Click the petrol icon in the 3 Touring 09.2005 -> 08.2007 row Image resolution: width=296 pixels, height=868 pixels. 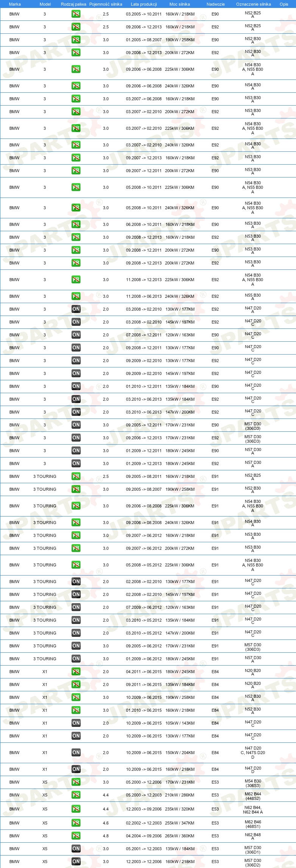pos(76,489)
